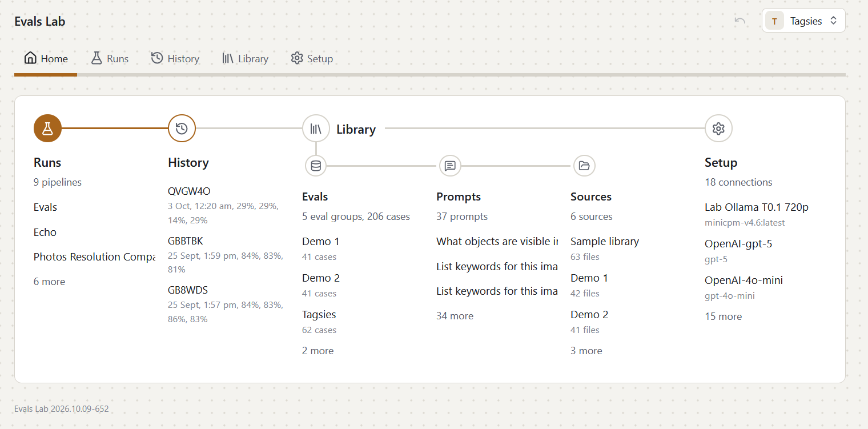Open history run QVGW4O
868x429 pixels.
[189, 191]
